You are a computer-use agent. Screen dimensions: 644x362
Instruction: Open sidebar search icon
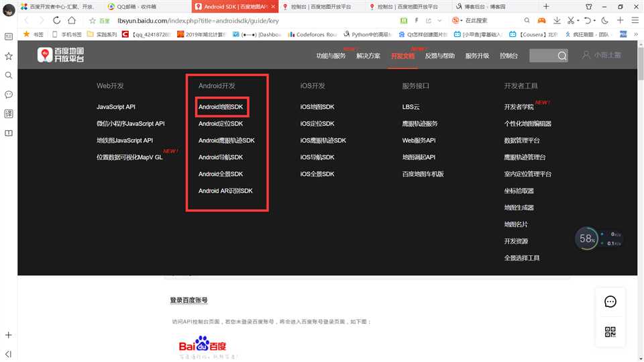pos(9,75)
